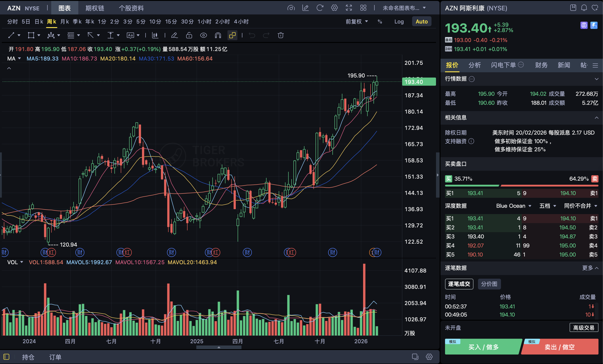Viewport: 603px width, 364px height.
Task: Select the 月k timeframe
Action: (x=64, y=21)
